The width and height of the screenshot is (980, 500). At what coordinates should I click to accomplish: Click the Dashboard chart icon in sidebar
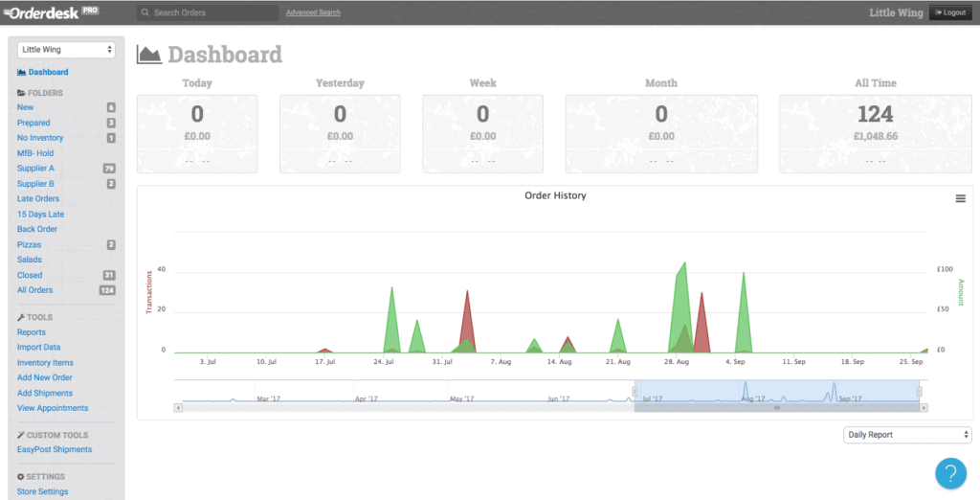[x=22, y=73]
